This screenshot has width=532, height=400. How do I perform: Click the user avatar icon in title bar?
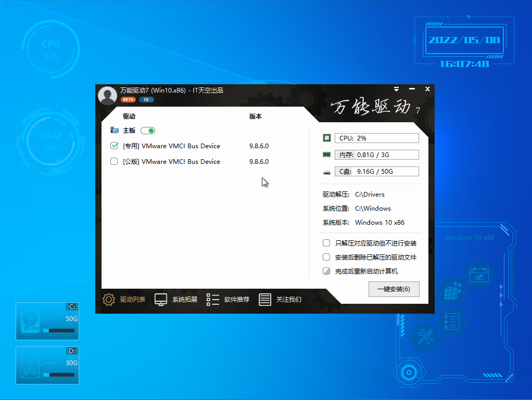pos(107,95)
